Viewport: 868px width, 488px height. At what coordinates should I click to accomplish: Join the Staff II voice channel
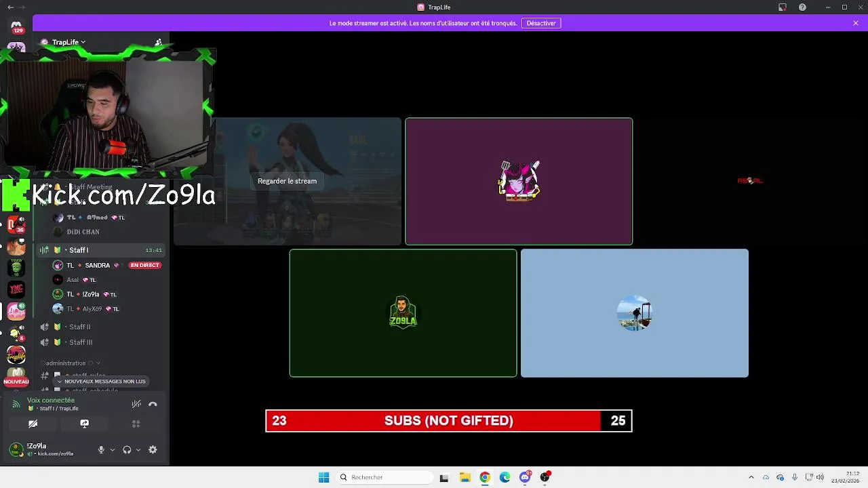pyautogui.click(x=102, y=327)
